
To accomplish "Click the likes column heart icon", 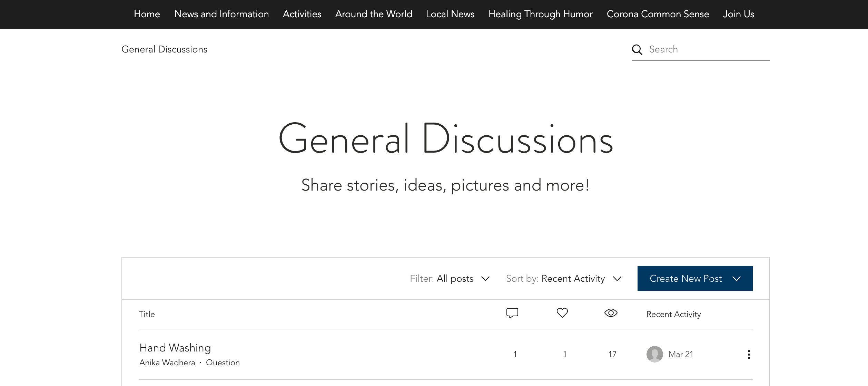I will 562,313.
